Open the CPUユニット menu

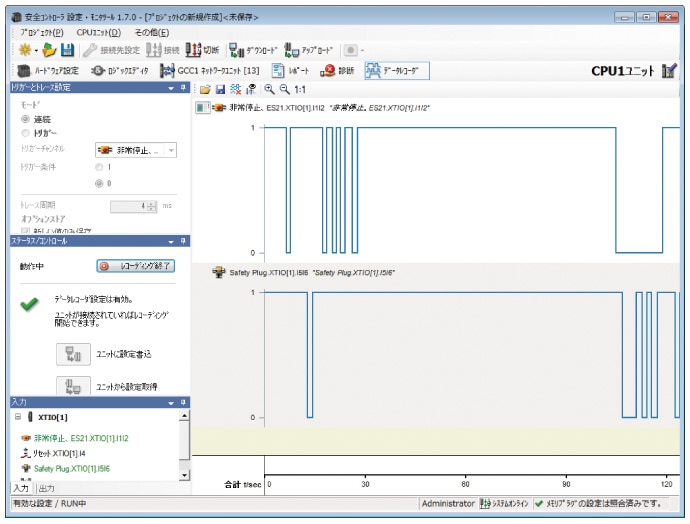[x=98, y=32]
